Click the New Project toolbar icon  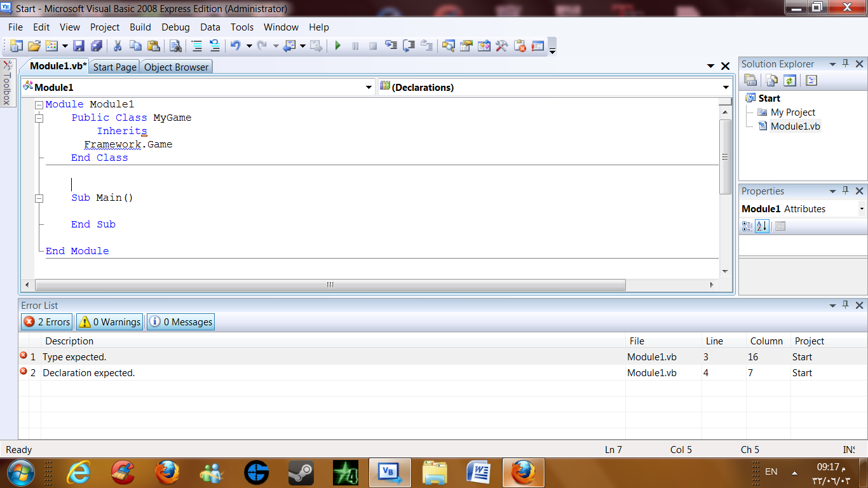point(16,46)
